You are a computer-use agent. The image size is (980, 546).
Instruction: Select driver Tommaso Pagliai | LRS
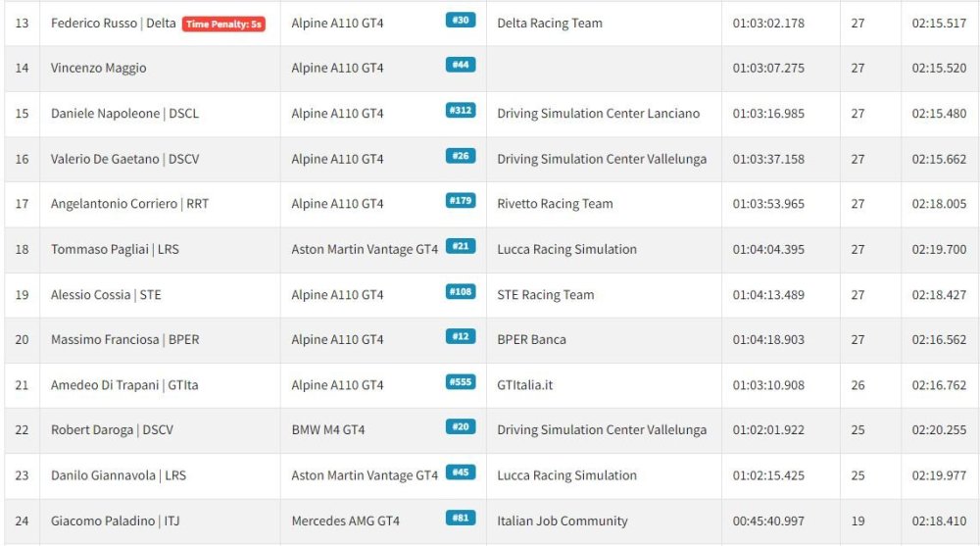pyautogui.click(x=115, y=249)
